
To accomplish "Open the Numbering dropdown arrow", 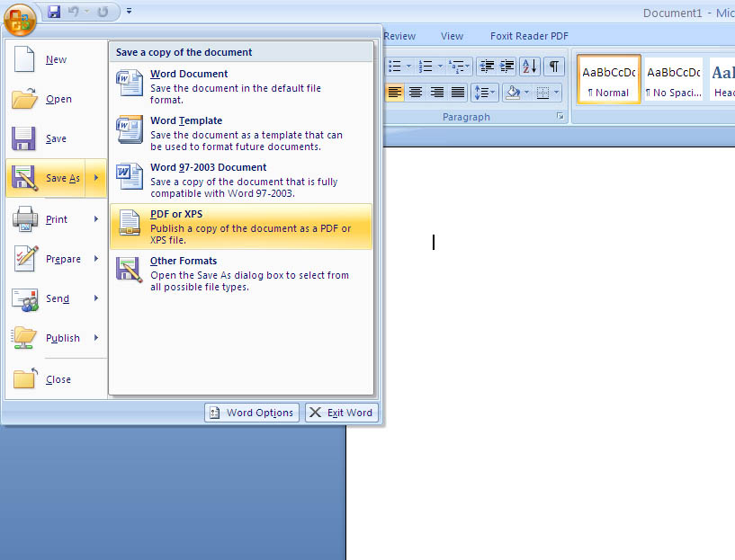I will (440, 67).
